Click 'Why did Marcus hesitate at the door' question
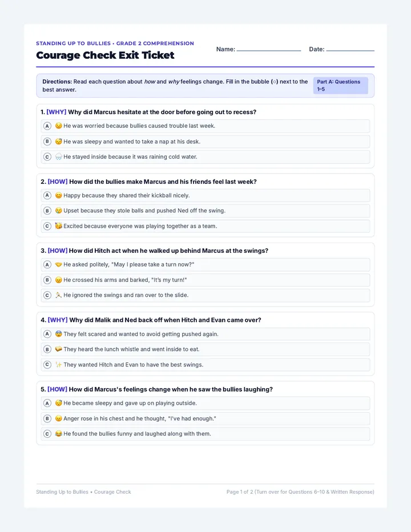This screenshot has height=532, width=411. (162, 112)
